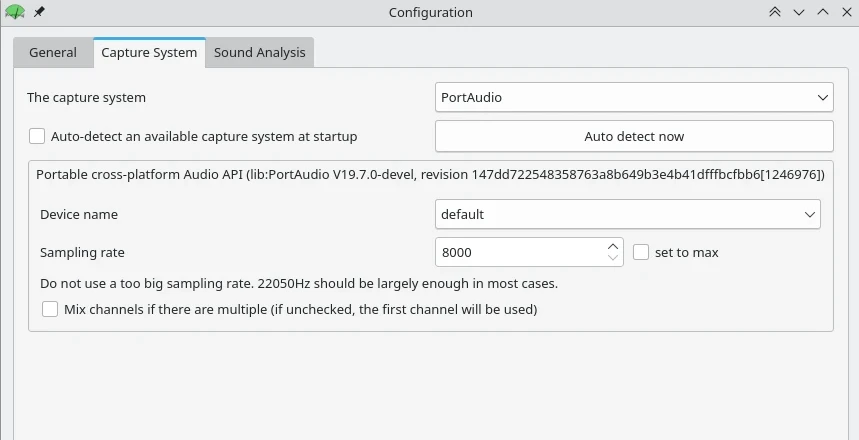859x440 pixels.
Task: Click the double-chevron keep-above window button
Action: click(775, 12)
